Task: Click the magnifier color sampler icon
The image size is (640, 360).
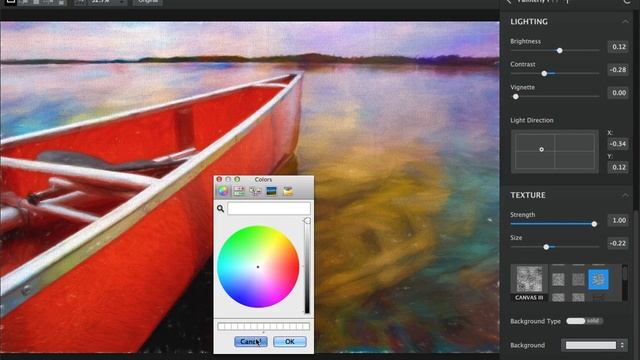Action: (x=220, y=209)
